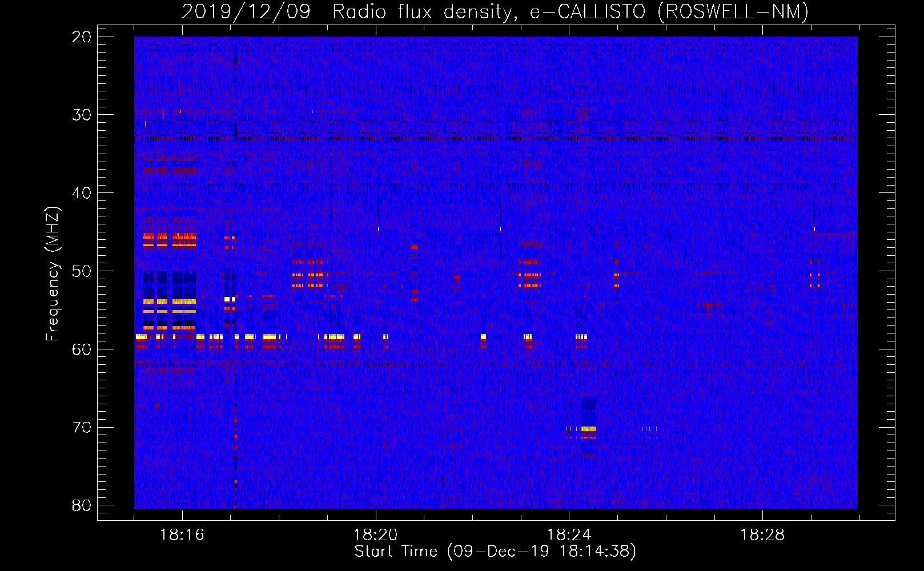Click the 30 frequency tick label
This screenshot has width=924, height=571.
pos(82,115)
